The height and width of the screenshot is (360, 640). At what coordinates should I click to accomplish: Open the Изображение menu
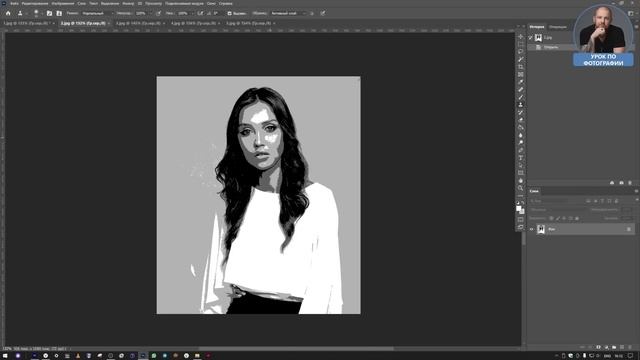tap(63, 3)
